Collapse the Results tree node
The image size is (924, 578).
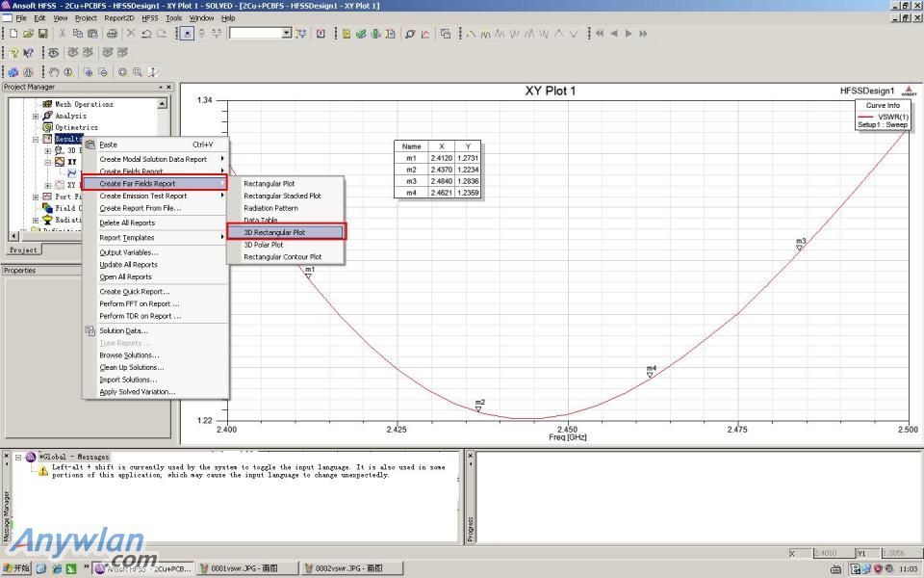[x=36, y=139]
